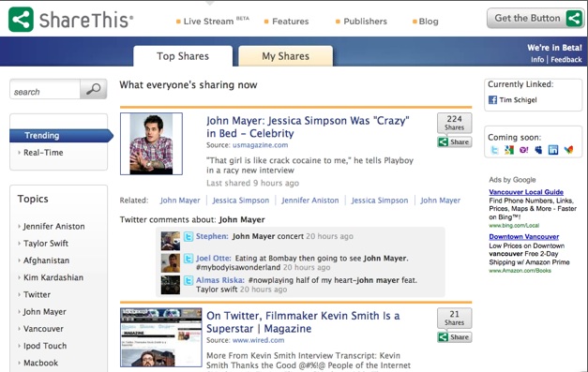Select the Trending view
The image size is (588, 372).
[x=61, y=135]
